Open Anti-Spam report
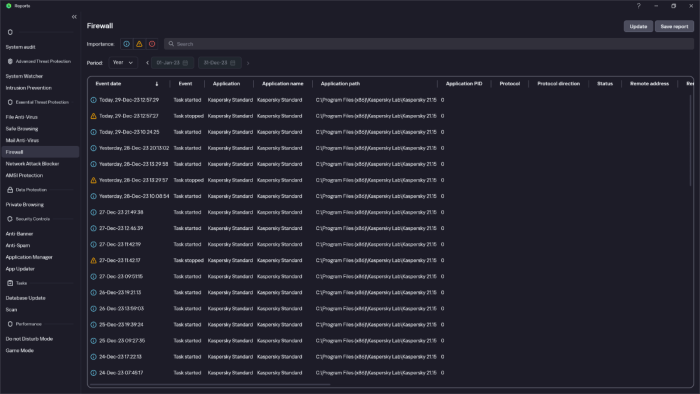700x394 pixels. click(x=18, y=245)
